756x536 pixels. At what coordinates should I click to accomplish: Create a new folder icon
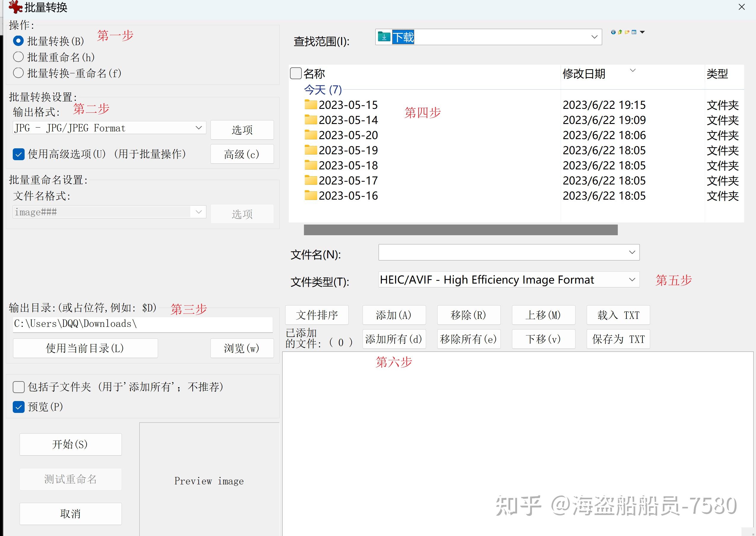coord(627,32)
